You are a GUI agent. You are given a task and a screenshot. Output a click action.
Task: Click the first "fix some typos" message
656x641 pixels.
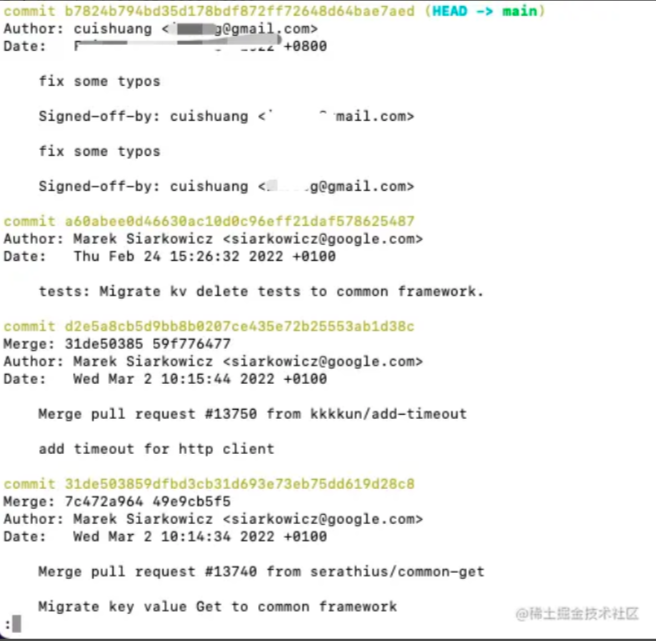100,81
